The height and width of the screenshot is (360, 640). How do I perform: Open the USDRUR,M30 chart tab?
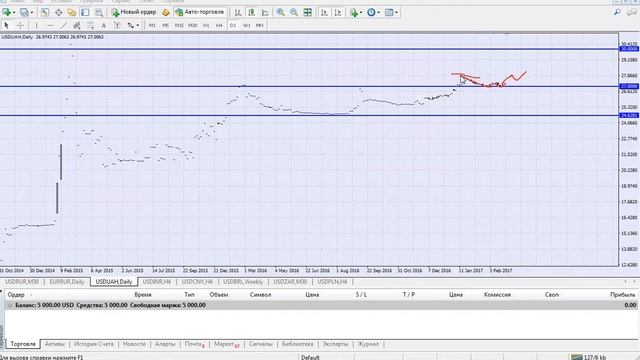22,282
